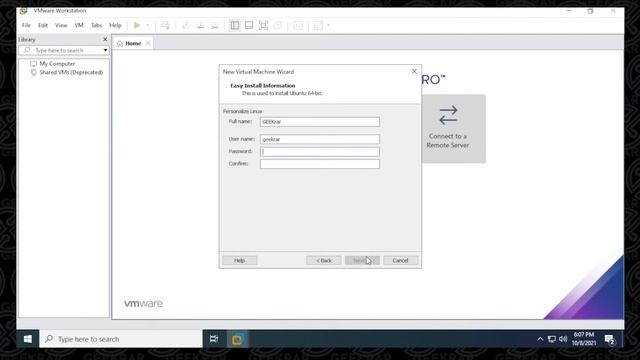The width and height of the screenshot is (640, 360).
Task: Click the User name input field
Action: coord(320,139)
